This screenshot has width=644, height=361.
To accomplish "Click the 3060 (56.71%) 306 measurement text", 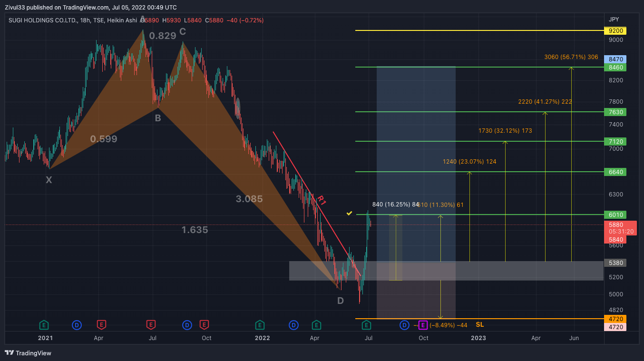I will pyautogui.click(x=571, y=57).
